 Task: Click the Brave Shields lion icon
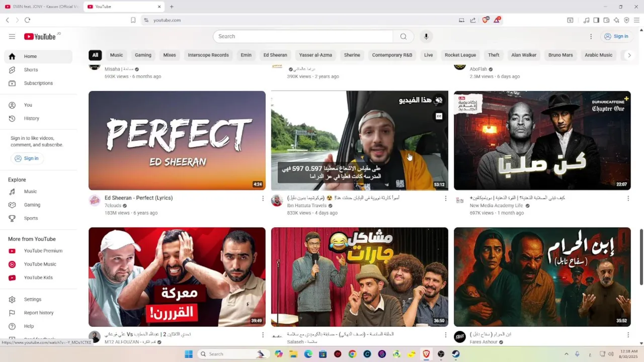tap(485, 20)
